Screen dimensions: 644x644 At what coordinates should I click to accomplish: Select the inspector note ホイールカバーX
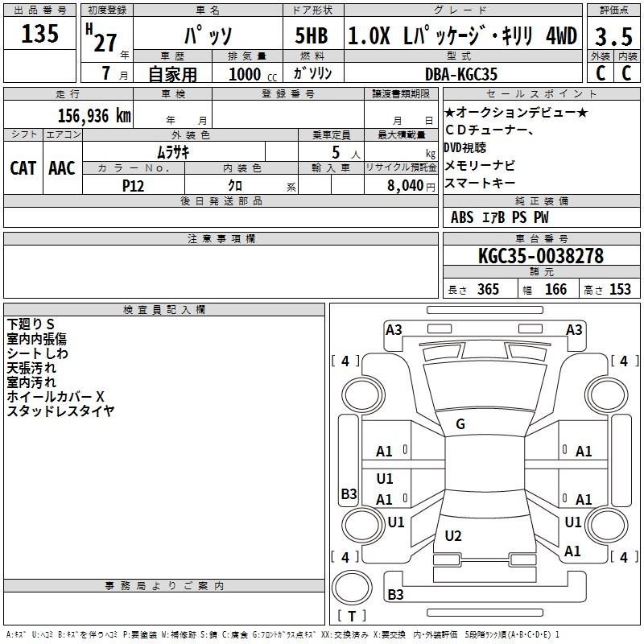[56, 396]
